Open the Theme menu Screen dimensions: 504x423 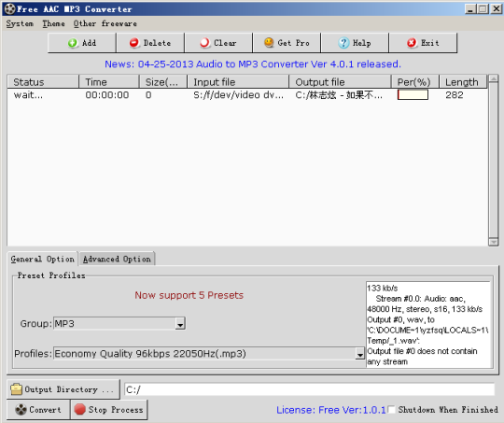click(x=53, y=23)
